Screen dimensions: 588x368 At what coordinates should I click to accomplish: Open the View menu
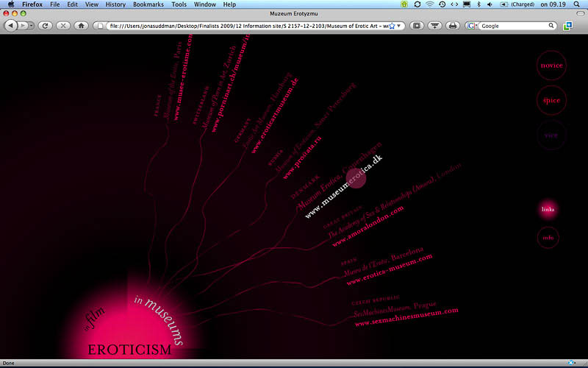[x=91, y=4]
